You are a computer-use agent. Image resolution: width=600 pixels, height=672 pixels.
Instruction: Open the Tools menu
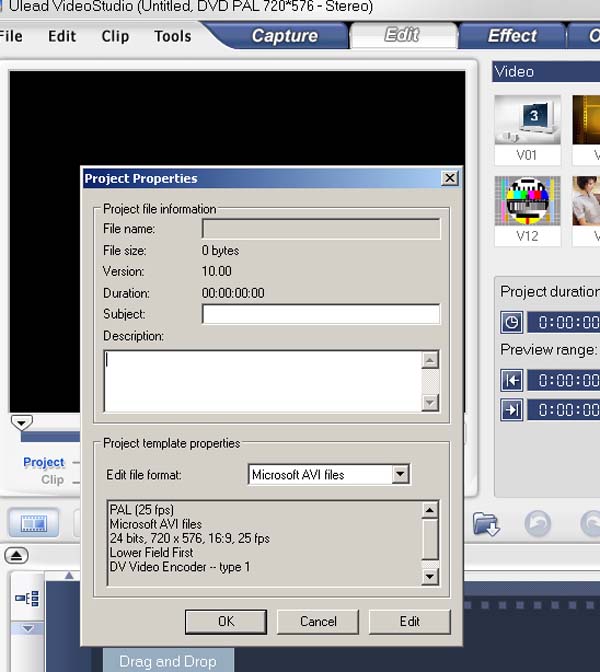point(173,36)
